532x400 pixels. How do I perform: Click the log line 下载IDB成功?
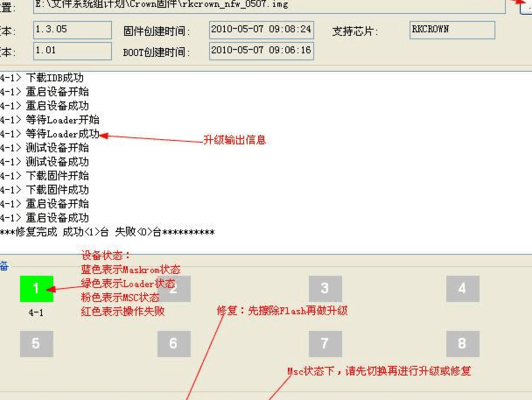(x=42, y=78)
